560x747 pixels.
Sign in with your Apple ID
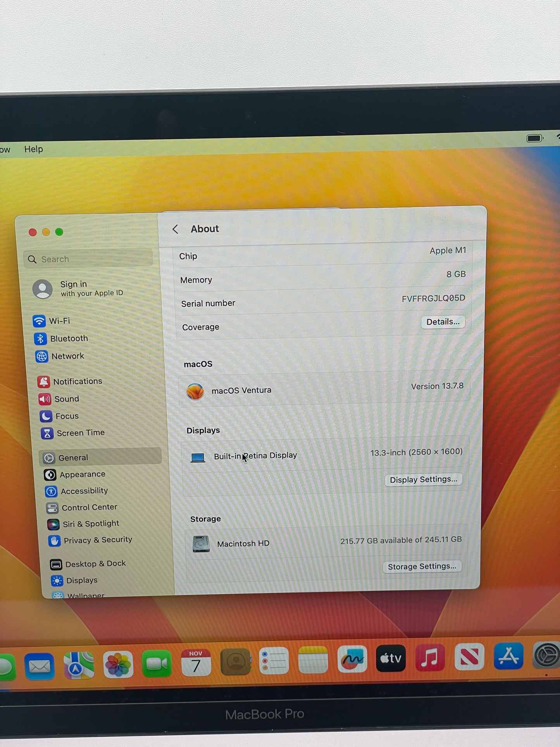pos(78,289)
